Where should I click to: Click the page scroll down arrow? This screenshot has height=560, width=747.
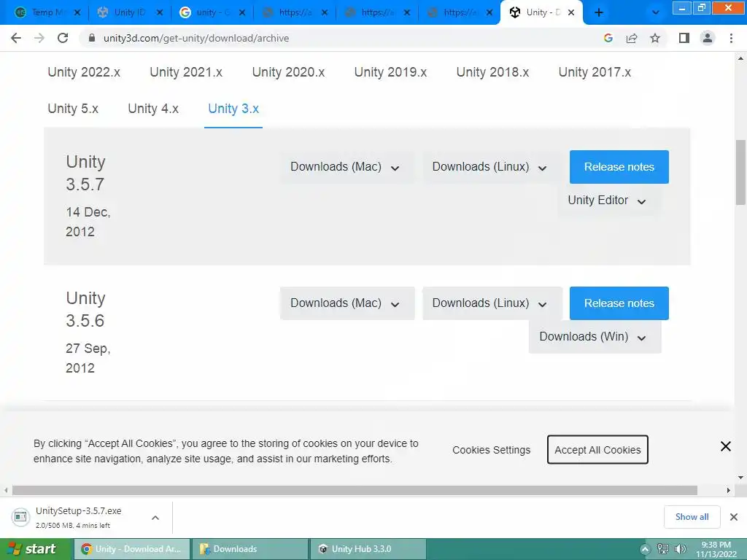pos(740,477)
